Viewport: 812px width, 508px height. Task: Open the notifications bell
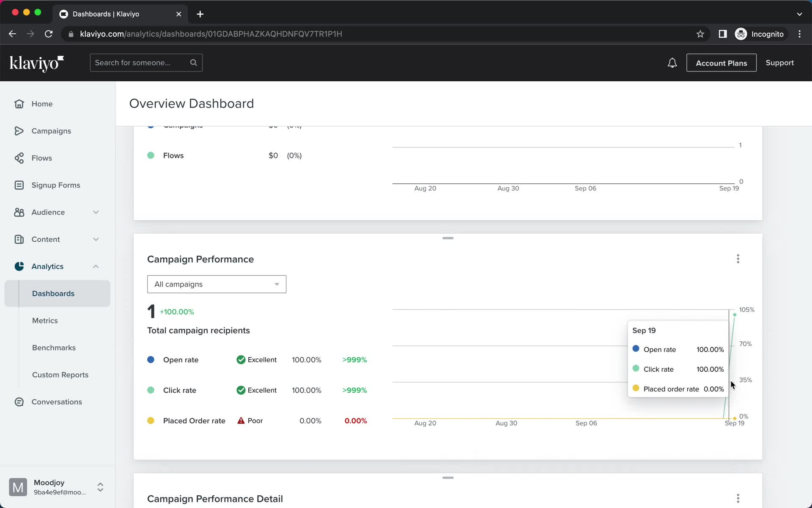(672, 63)
